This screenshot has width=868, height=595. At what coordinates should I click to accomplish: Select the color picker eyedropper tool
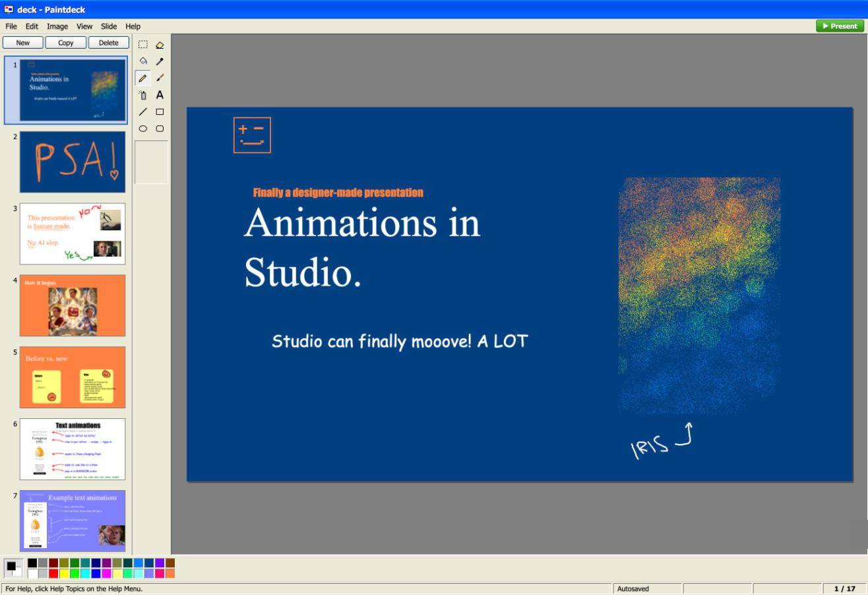[160, 61]
